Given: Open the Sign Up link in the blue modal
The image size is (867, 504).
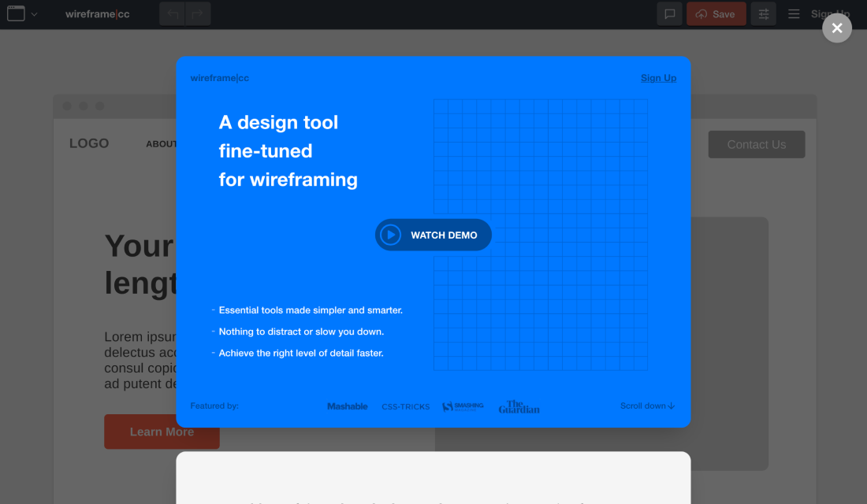Looking at the screenshot, I should 658,78.
